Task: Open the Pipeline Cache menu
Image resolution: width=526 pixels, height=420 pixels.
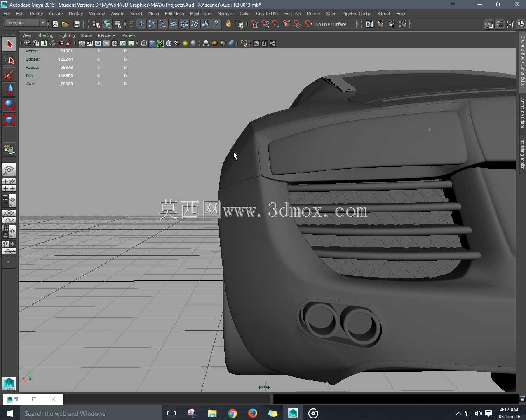Action: (x=357, y=14)
